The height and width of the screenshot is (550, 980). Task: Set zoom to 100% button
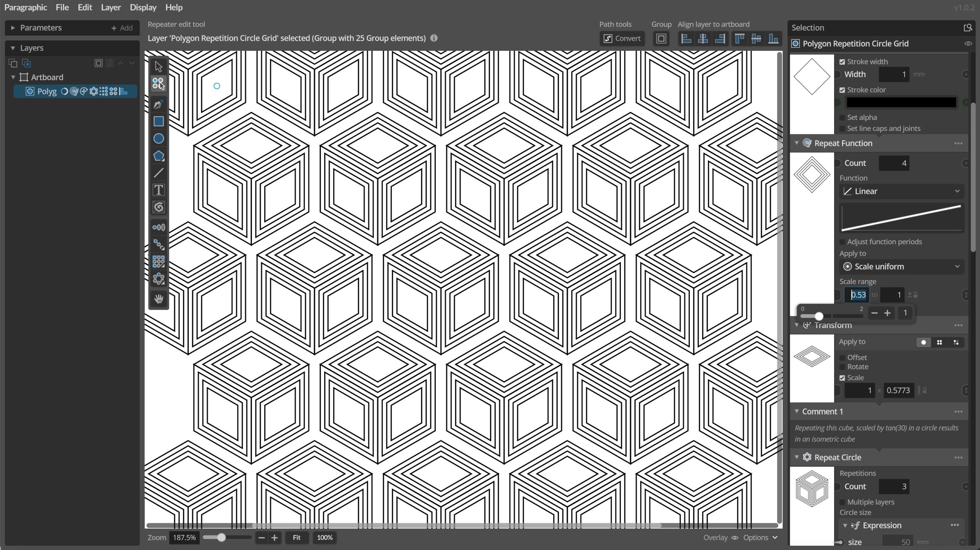pos(325,537)
